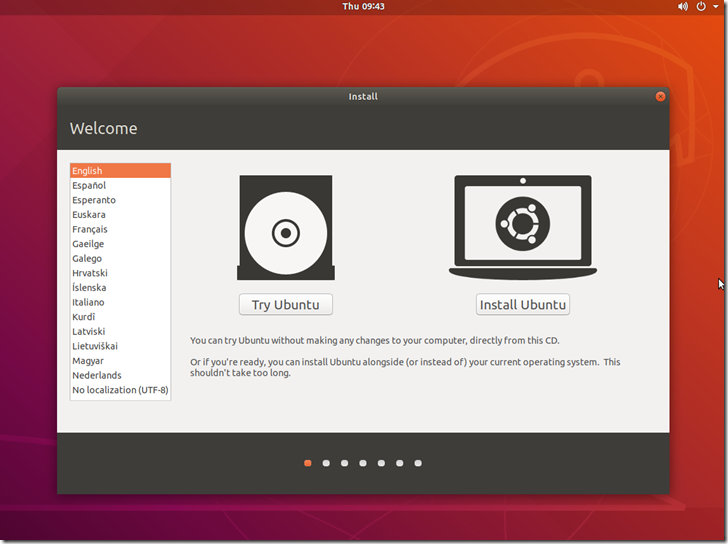This screenshot has width=728, height=544.
Task: Select Hrvatski in the language list
Action: pos(120,273)
